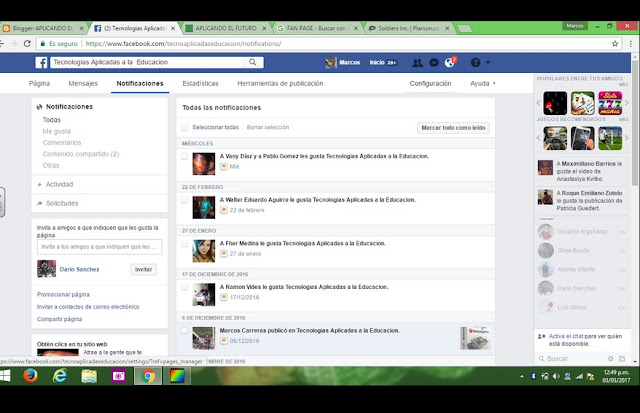Click the Facebook logo icon

click(x=41, y=62)
